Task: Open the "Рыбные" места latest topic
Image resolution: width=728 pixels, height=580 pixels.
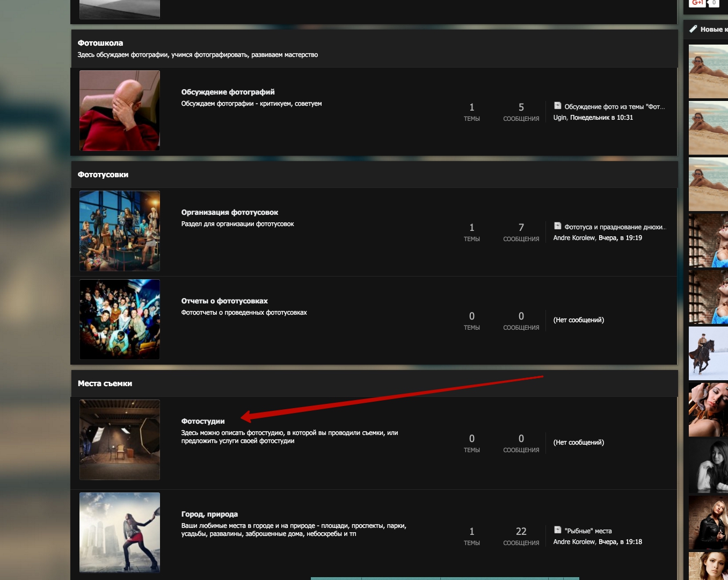Action: click(x=588, y=531)
